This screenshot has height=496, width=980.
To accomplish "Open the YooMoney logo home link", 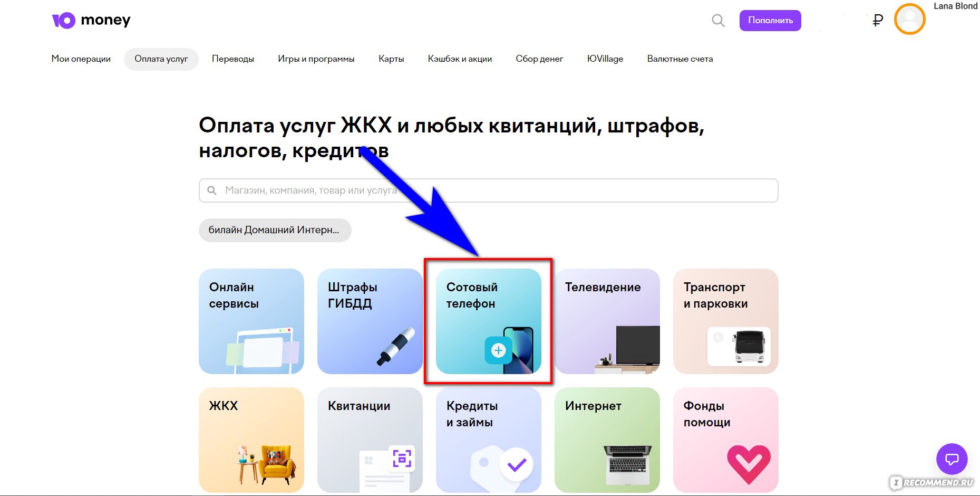I will click(x=91, y=21).
